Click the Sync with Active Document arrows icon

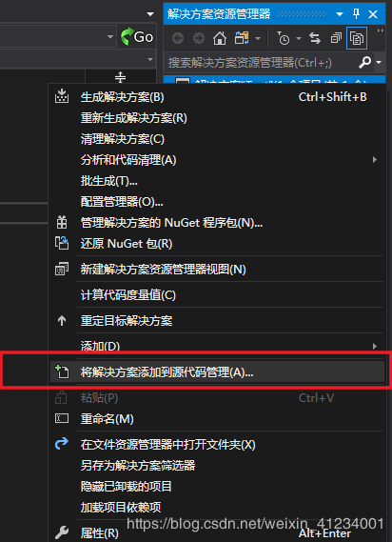[315, 38]
